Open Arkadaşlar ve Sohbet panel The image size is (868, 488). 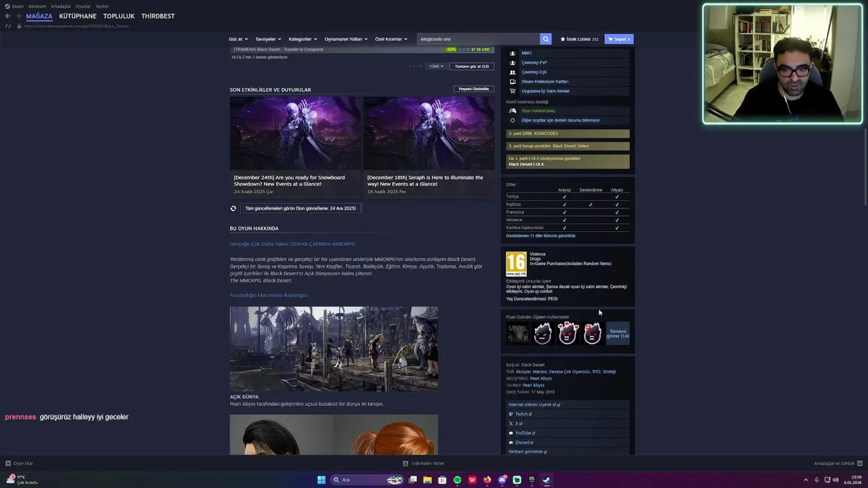point(838,464)
